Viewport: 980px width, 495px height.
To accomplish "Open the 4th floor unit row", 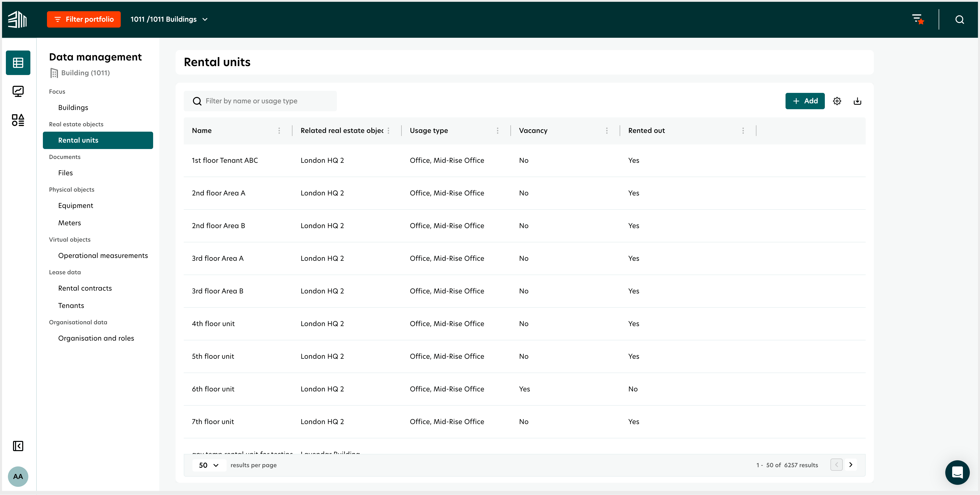I will 524,324.
